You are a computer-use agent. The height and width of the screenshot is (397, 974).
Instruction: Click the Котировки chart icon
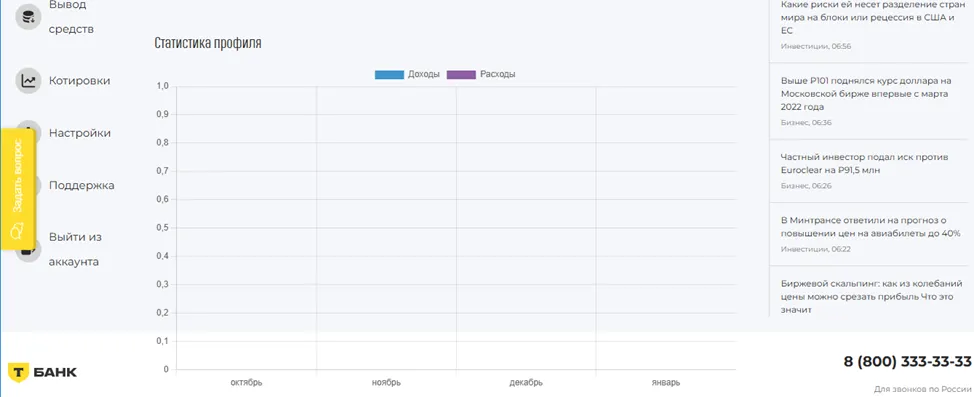28,81
